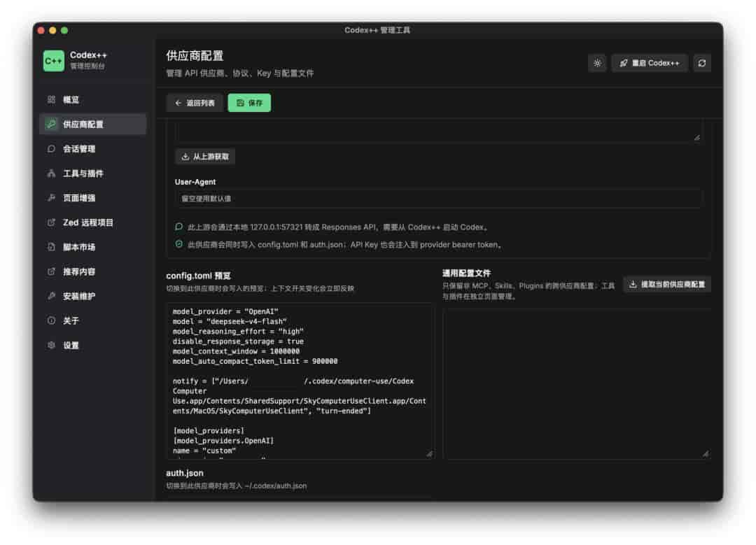756x545 pixels.
Task: Open Zed 远程项目 page
Action: point(92,222)
